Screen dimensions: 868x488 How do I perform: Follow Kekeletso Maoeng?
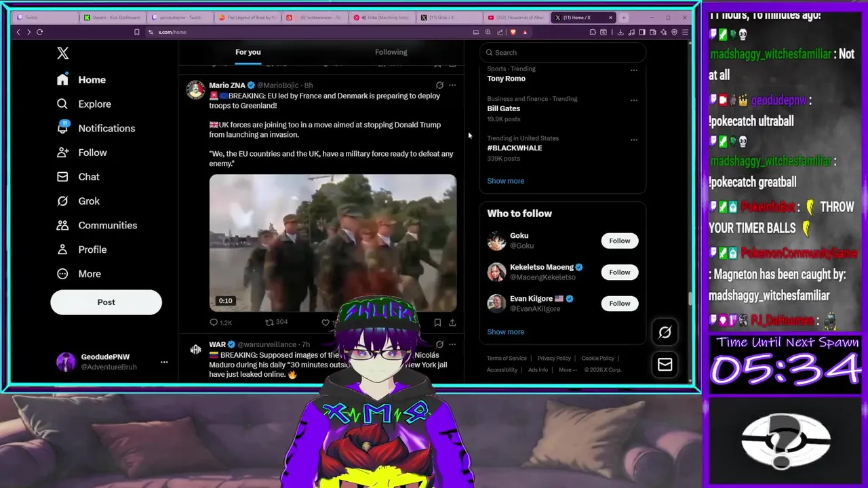point(619,272)
